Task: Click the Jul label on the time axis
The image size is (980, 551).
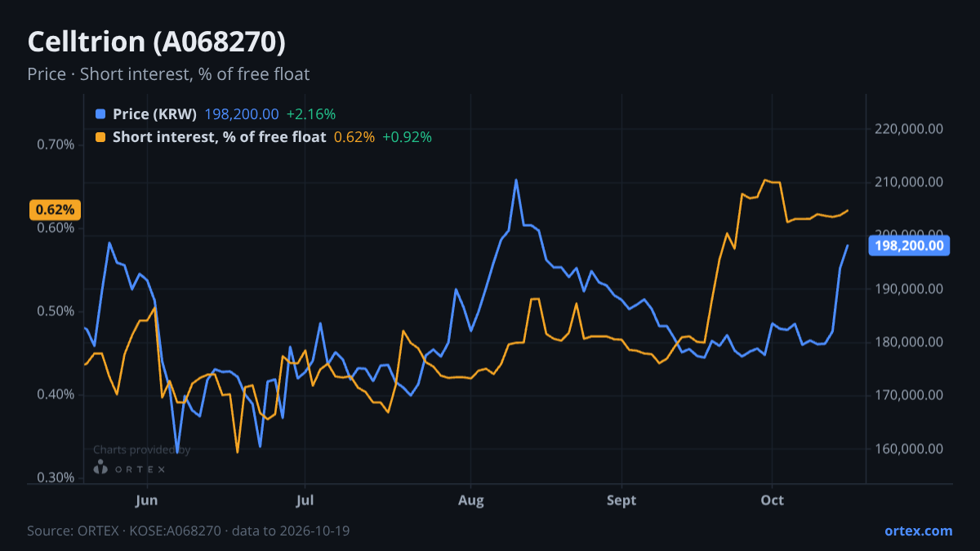Action: coord(305,500)
